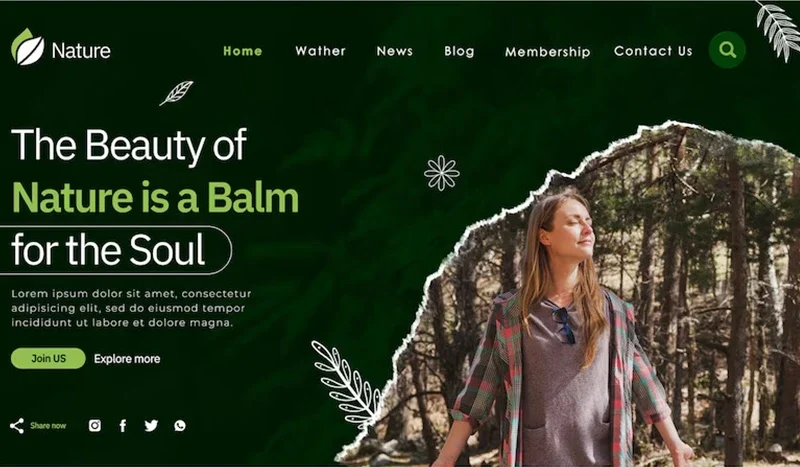Screen dimensions: 800x467
Task: Click the Join US button
Action: click(48, 358)
